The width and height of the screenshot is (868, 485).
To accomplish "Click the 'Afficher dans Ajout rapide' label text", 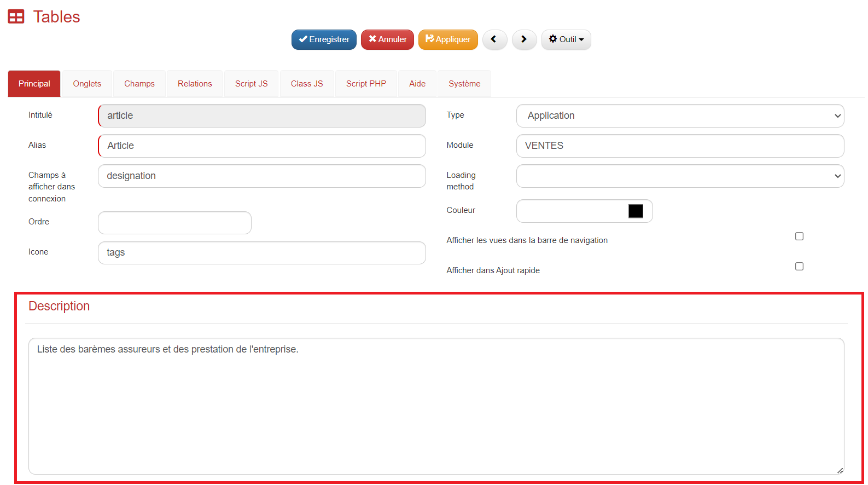I will point(493,270).
